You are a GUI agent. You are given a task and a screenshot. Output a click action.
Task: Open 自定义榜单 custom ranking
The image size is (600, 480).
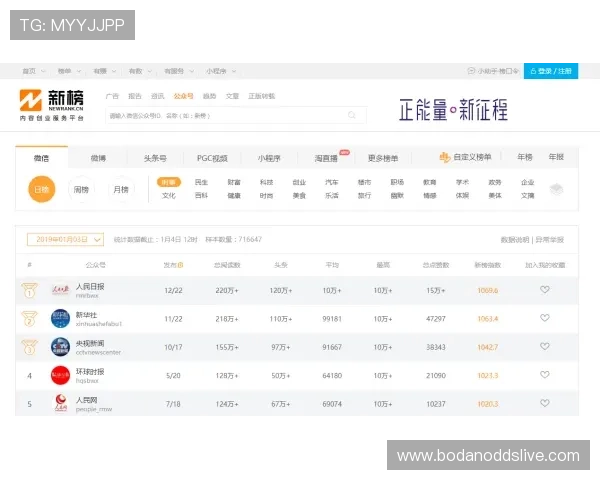pos(465,157)
